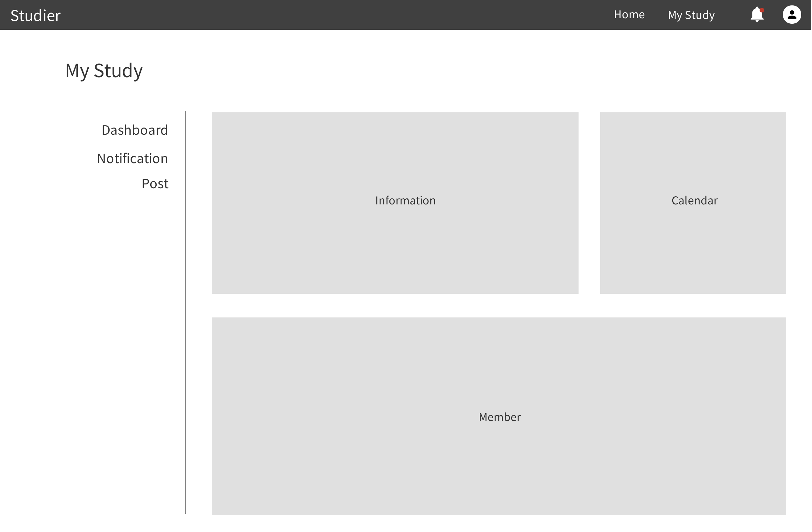Select Notification in the sidebar
The height and width of the screenshot is (532, 812).
point(132,158)
